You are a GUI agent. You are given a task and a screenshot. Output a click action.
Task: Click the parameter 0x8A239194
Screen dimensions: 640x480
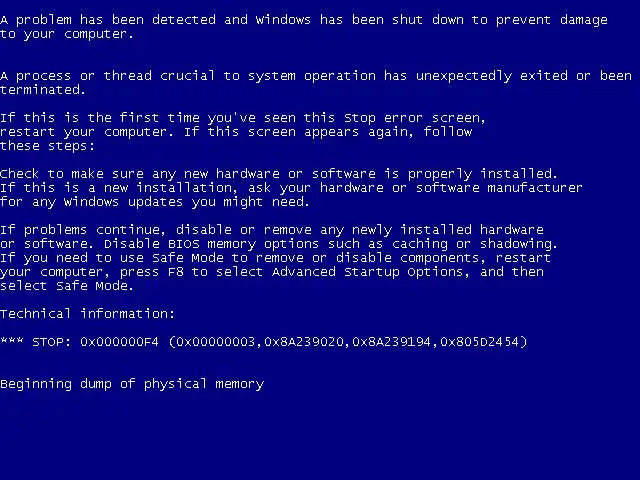click(x=392, y=342)
